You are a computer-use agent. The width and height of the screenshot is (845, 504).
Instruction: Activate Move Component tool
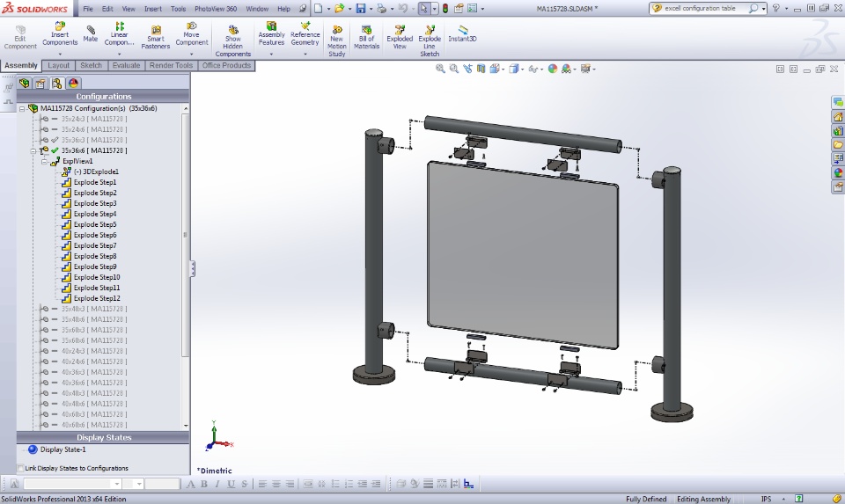coord(191,34)
